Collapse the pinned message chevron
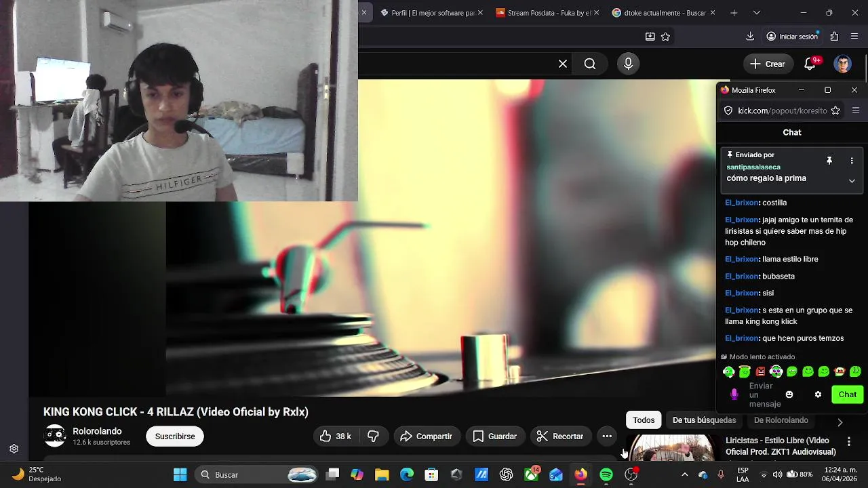Image resolution: width=868 pixels, height=488 pixels. click(852, 181)
